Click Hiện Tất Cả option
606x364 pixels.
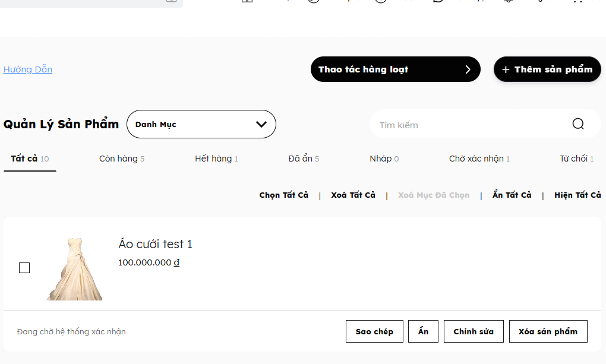tap(577, 195)
